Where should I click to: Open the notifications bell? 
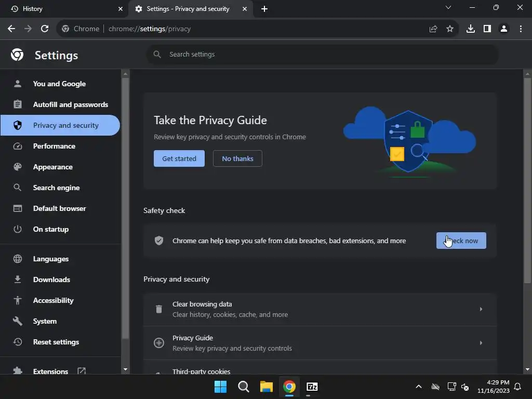517,387
